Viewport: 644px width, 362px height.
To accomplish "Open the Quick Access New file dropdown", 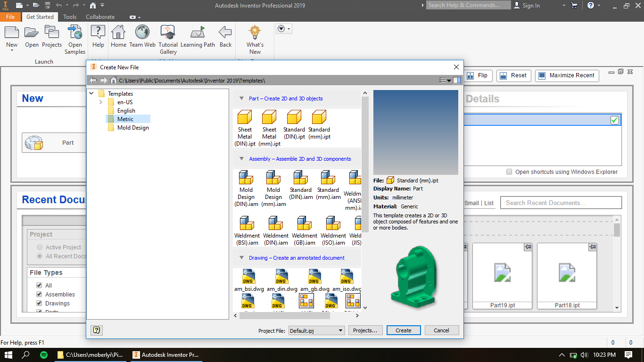I will coord(28,6).
